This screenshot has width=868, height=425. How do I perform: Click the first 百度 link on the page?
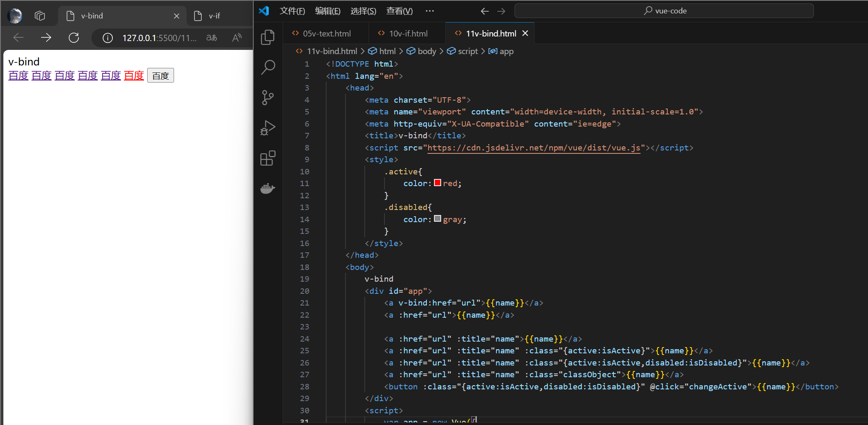pyautogui.click(x=18, y=76)
